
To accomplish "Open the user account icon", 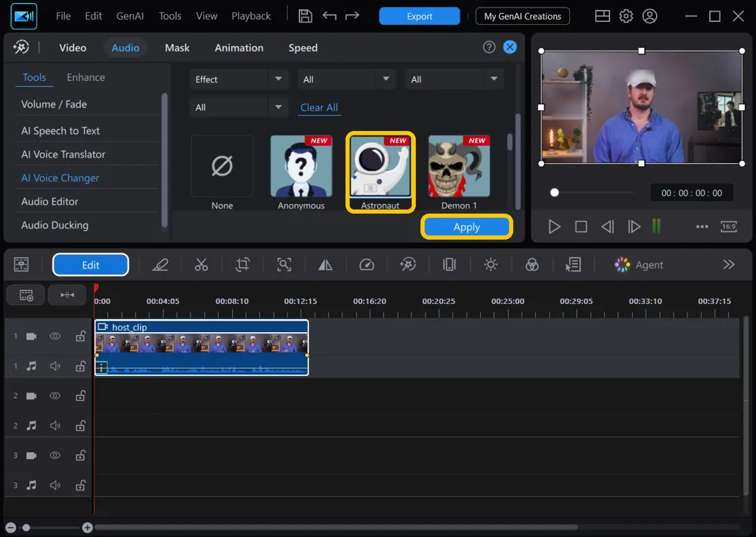I will coord(649,17).
